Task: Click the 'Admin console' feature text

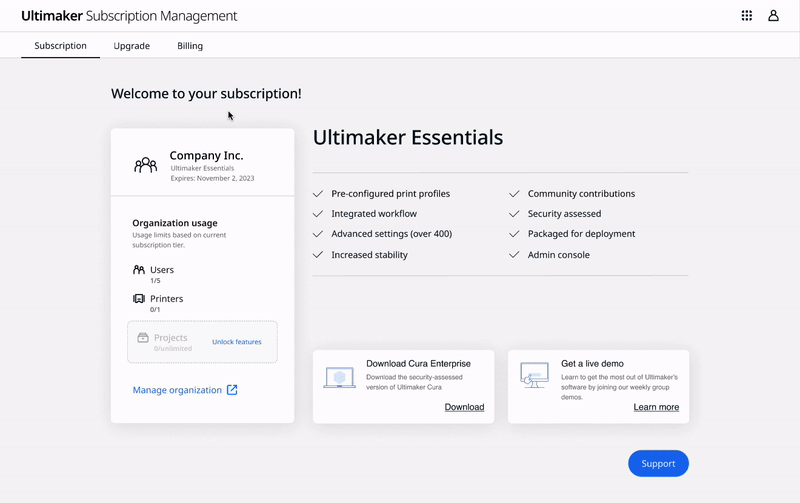Action: pos(559,255)
